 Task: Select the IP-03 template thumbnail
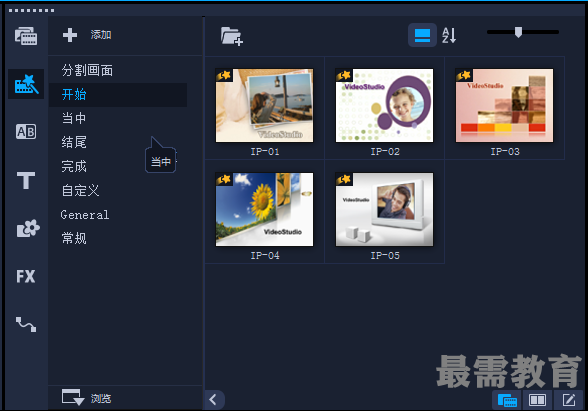(504, 105)
